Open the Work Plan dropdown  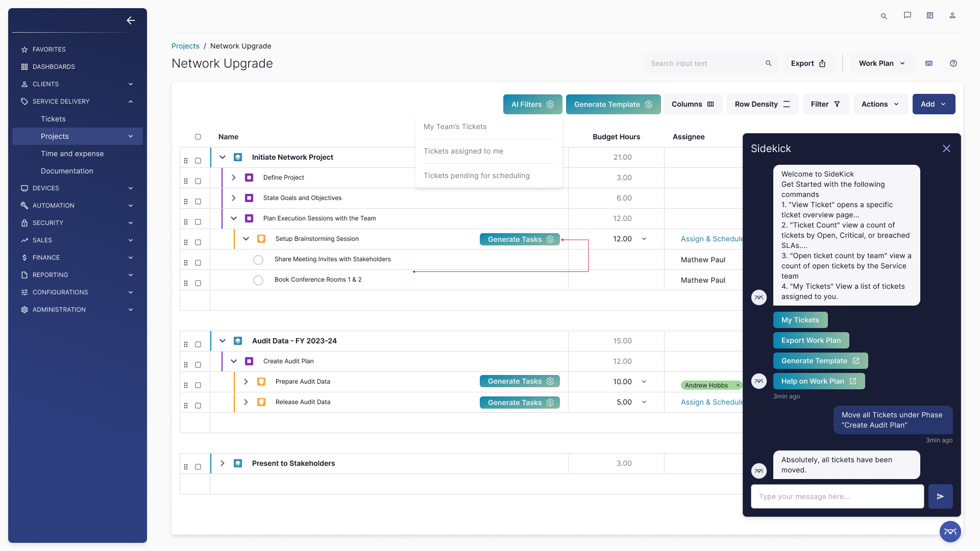click(x=881, y=63)
